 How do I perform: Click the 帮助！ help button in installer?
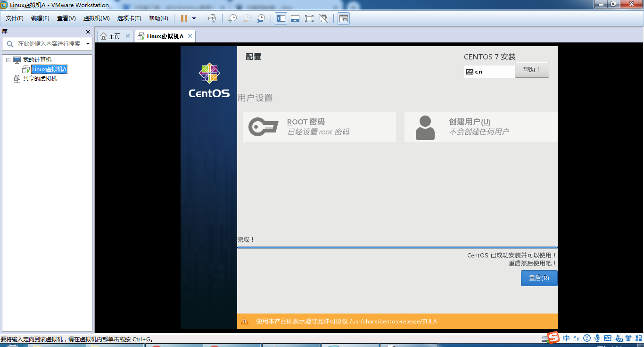(x=532, y=70)
